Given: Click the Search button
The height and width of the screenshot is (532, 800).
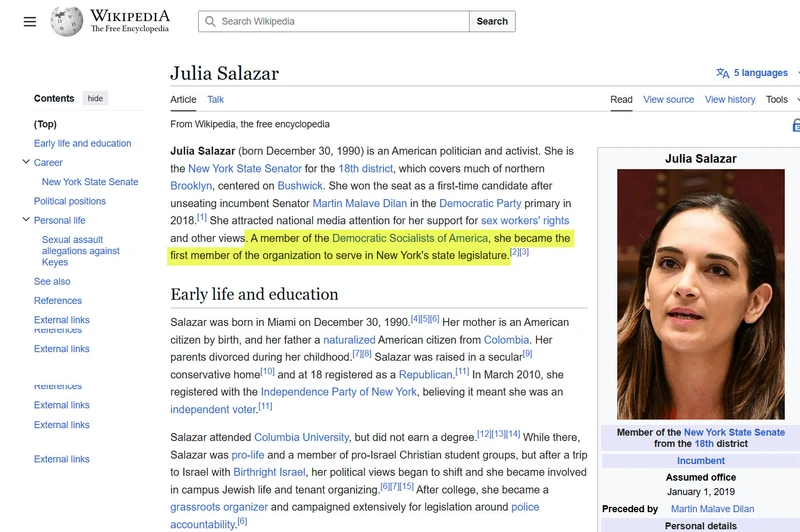Looking at the screenshot, I should [x=492, y=21].
